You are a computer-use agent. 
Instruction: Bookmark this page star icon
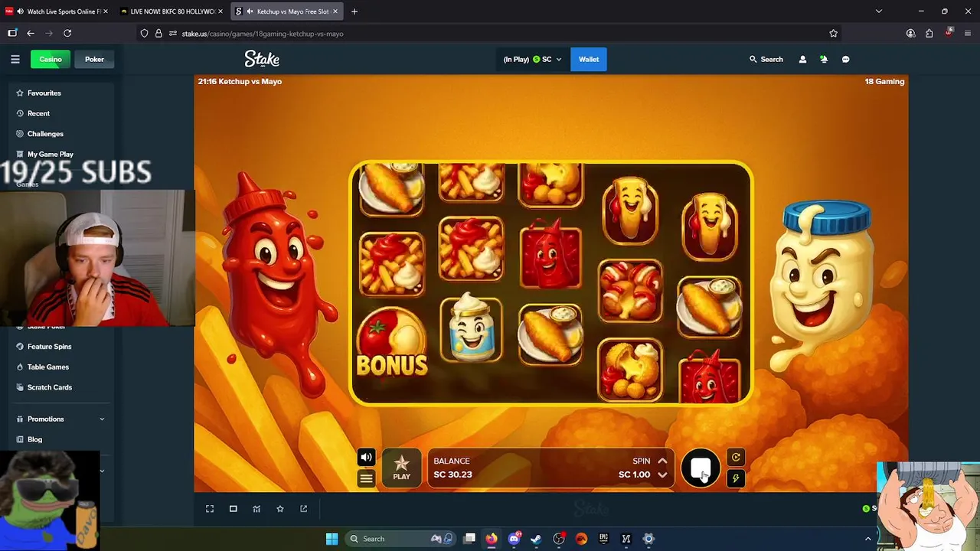tap(833, 33)
